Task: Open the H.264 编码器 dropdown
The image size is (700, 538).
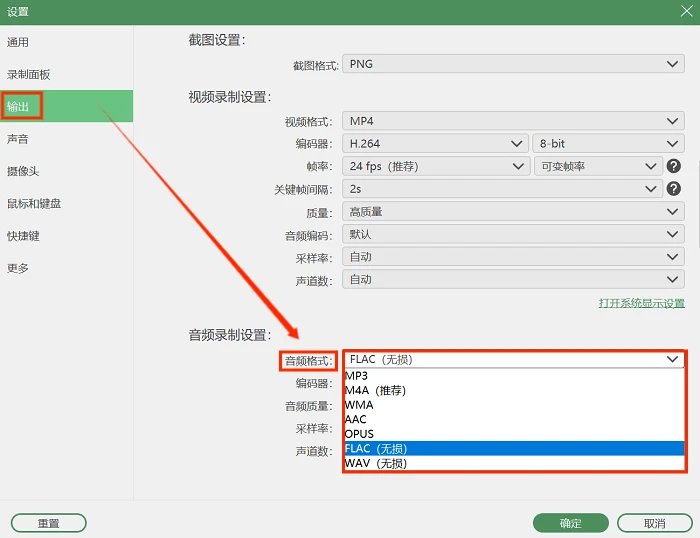Action: pyautogui.click(x=435, y=144)
